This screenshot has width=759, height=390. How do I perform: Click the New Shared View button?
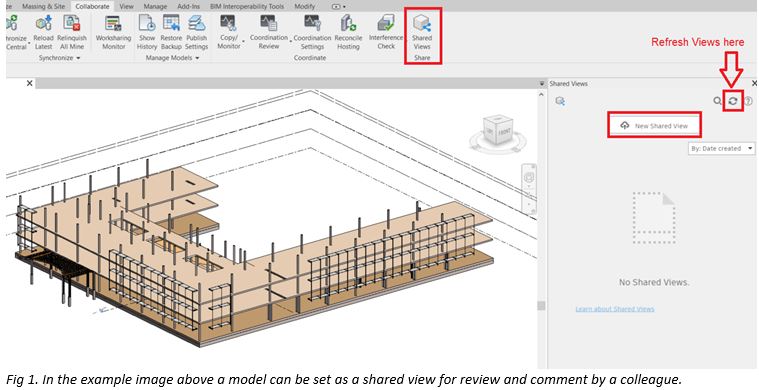(654, 125)
